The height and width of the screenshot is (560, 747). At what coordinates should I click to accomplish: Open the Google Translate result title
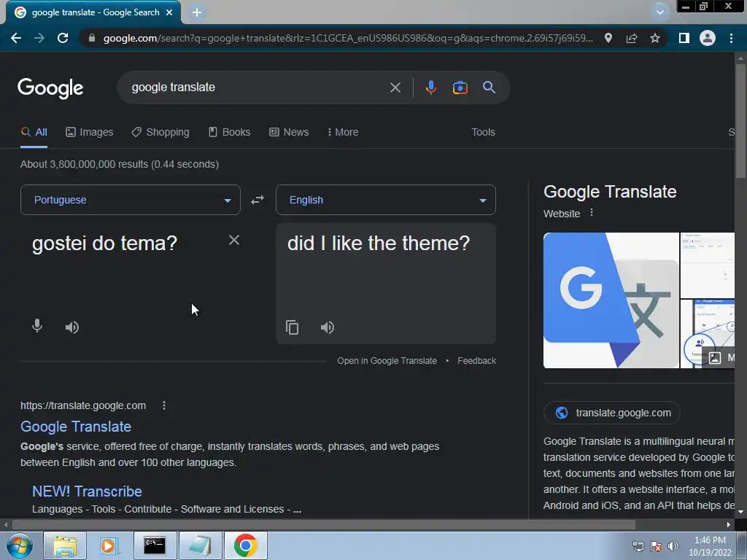coord(76,427)
